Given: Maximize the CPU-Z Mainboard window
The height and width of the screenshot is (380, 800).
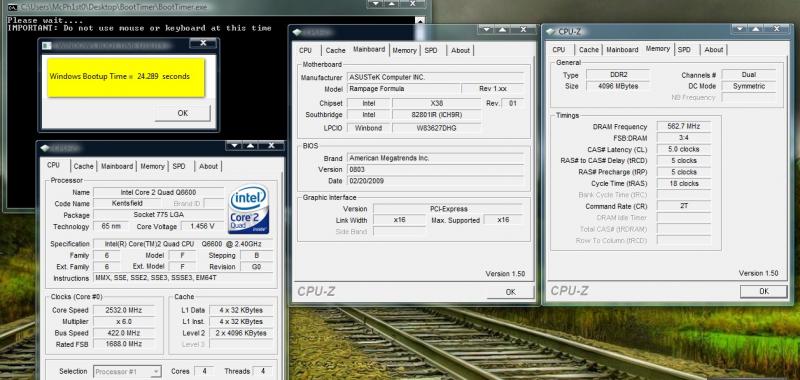Looking at the screenshot, I should 502,30.
